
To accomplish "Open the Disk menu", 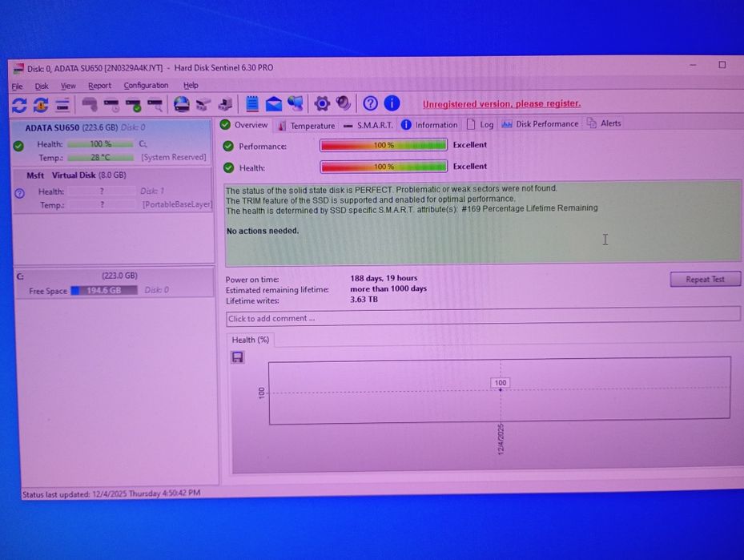I will coord(42,86).
